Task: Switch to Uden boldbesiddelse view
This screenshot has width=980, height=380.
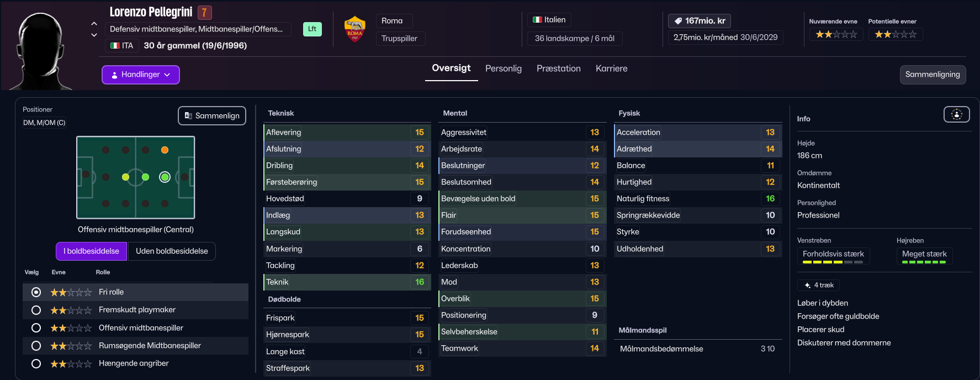Action: click(x=172, y=251)
